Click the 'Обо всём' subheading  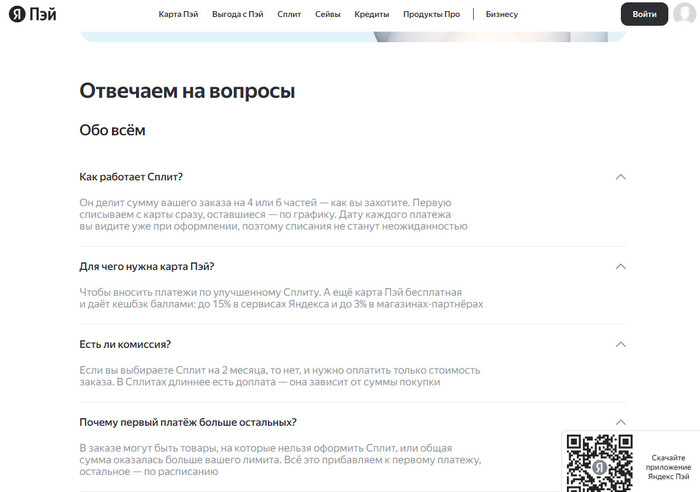point(112,130)
